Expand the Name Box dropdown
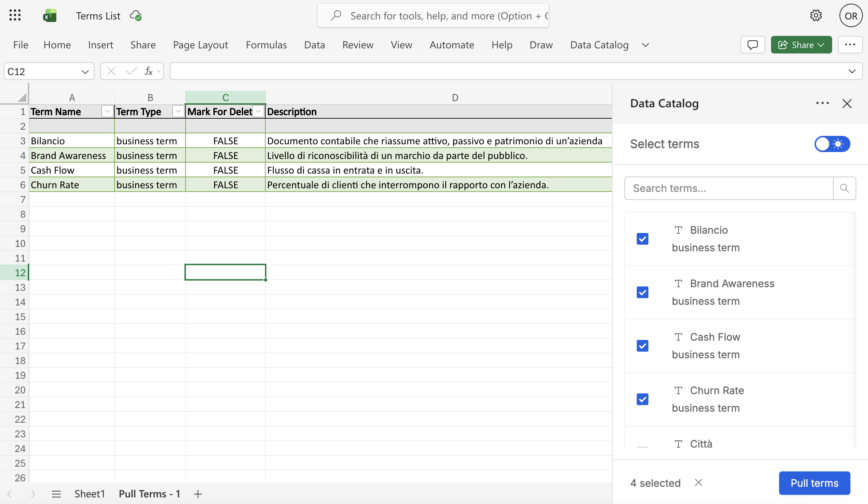 click(85, 71)
